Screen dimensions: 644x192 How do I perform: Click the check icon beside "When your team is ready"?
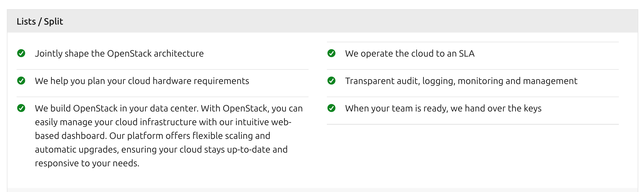(x=331, y=108)
